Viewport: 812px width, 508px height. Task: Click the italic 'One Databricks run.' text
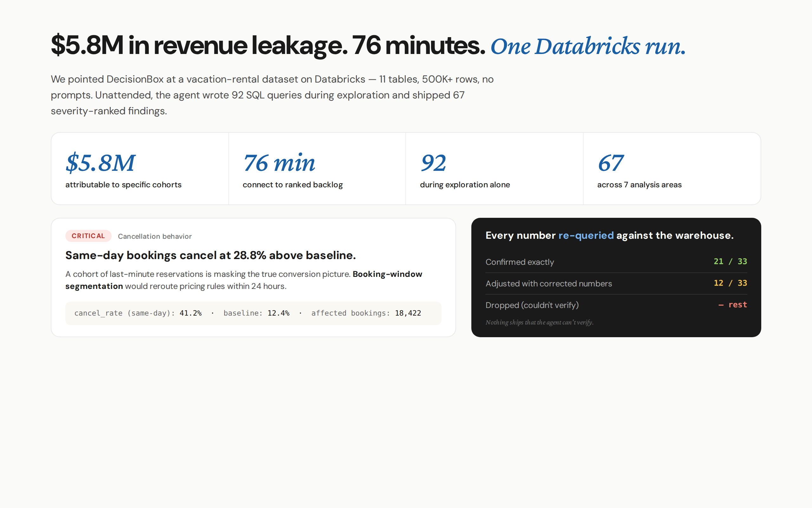(588, 46)
